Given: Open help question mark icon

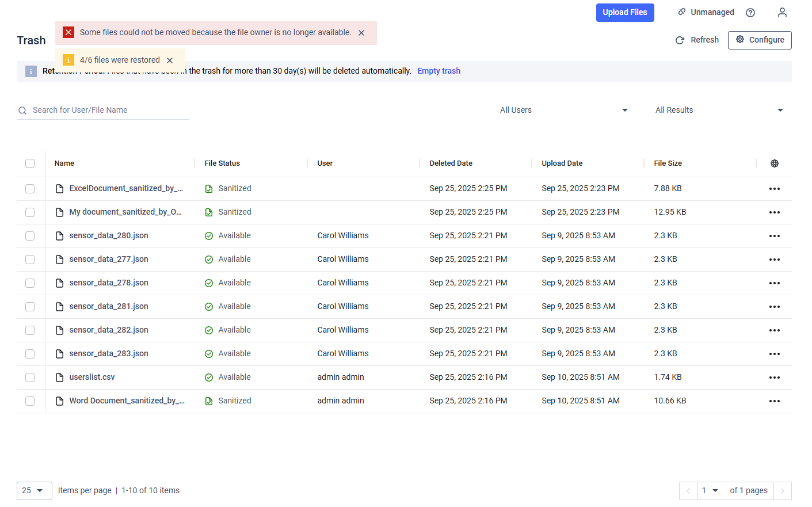Looking at the screenshot, I should (x=750, y=13).
